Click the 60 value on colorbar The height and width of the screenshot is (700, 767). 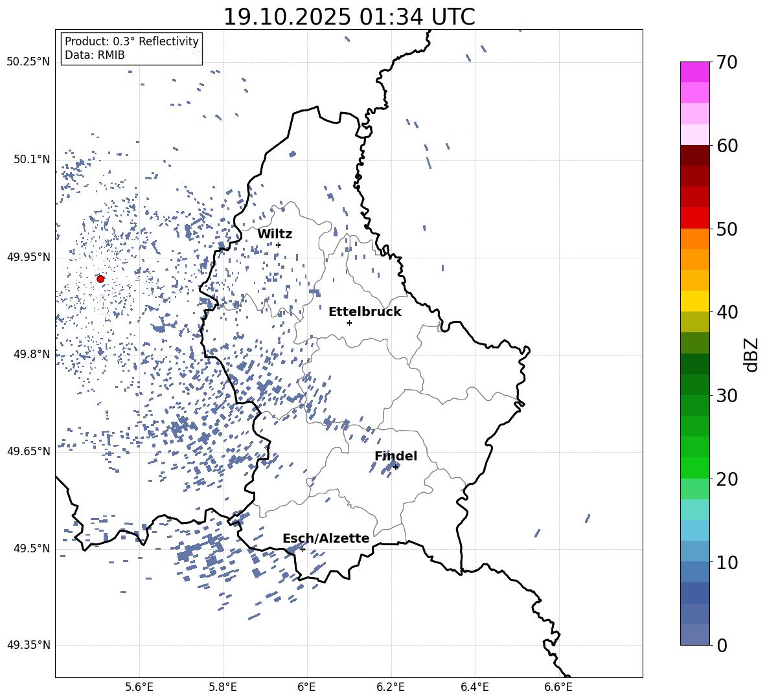click(727, 146)
